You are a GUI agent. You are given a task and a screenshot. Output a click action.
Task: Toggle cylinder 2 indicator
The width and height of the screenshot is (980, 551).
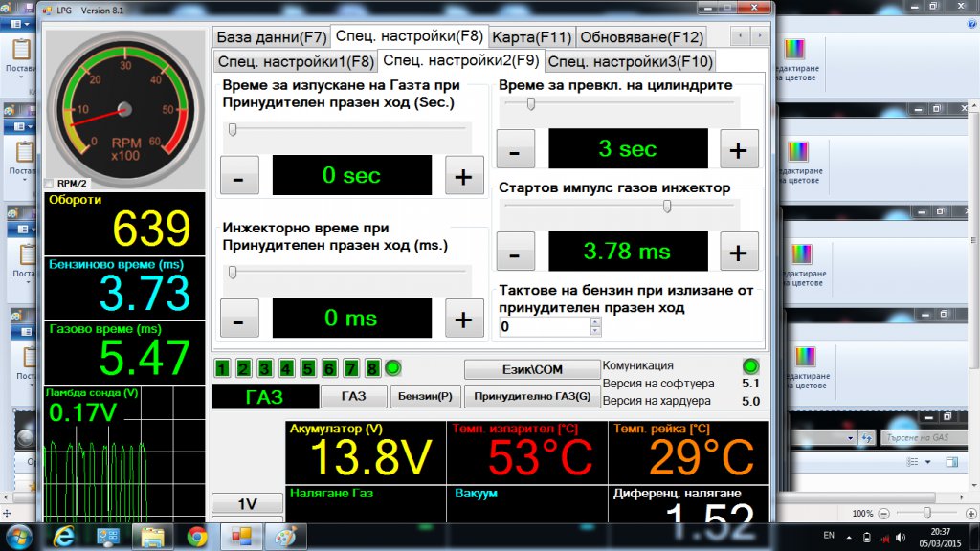pyautogui.click(x=244, y=368)
